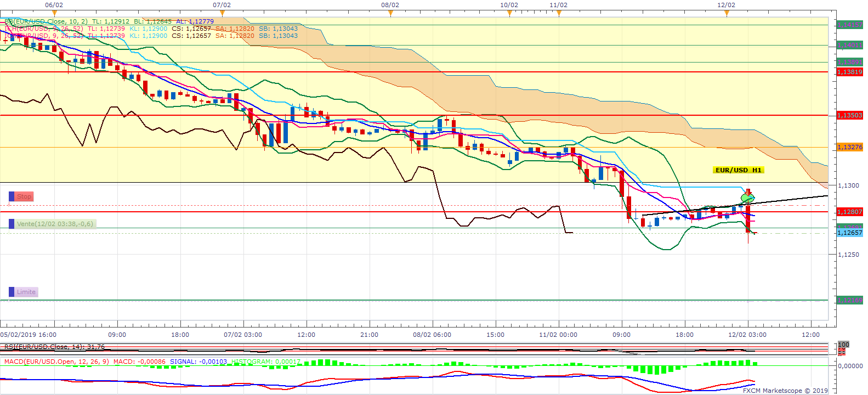This screenshot has height=395, width=868.
Task: Click the red 1,13819 price tag
Action: (x=849, y=72)
